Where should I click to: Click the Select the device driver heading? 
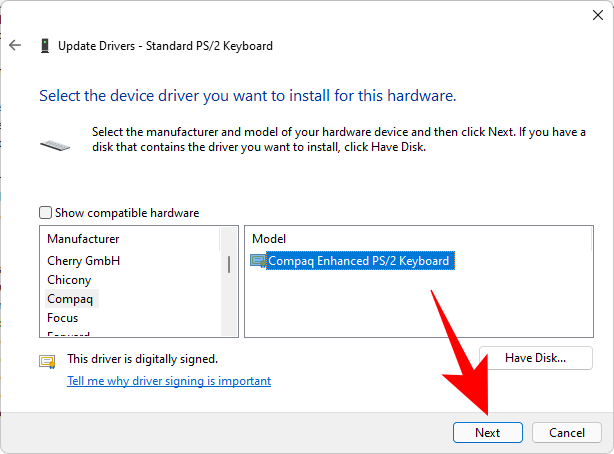pos(247,97)
